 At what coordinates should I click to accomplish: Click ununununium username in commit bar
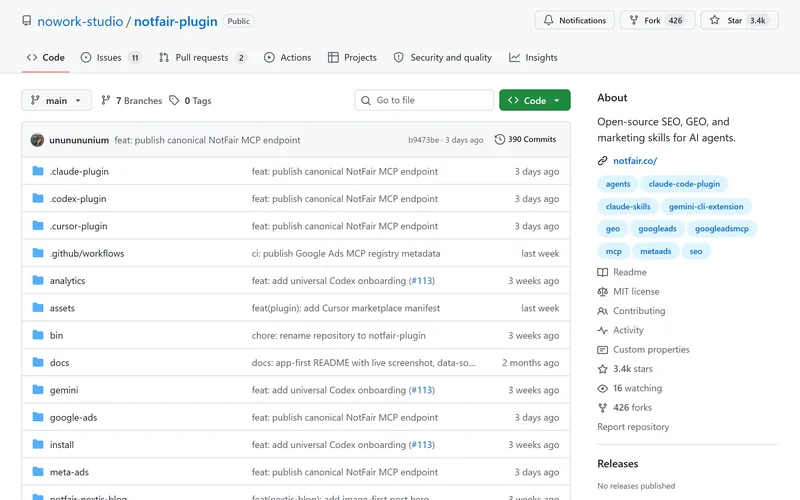79,140
